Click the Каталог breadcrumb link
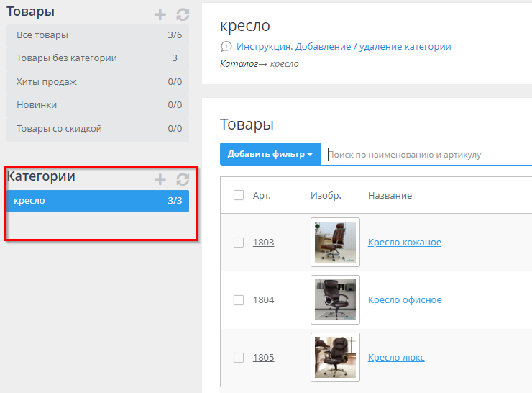532x393 pixels. click(238, 64)
